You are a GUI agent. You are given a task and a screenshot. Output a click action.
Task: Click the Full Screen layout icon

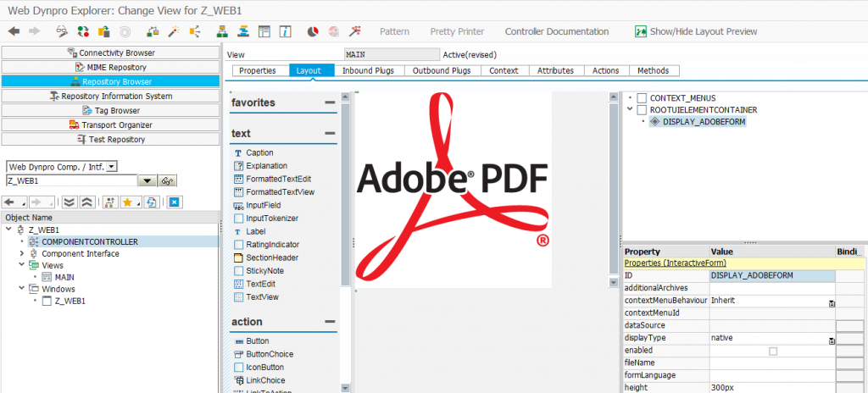point(264,31)
